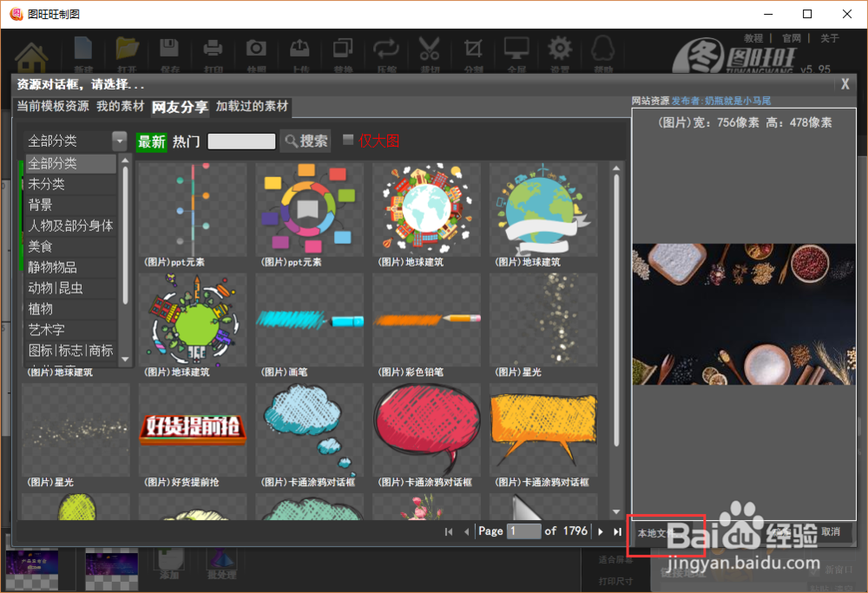Open the 上传 upload tool
The image size is (868, 593).
[299, 48]
